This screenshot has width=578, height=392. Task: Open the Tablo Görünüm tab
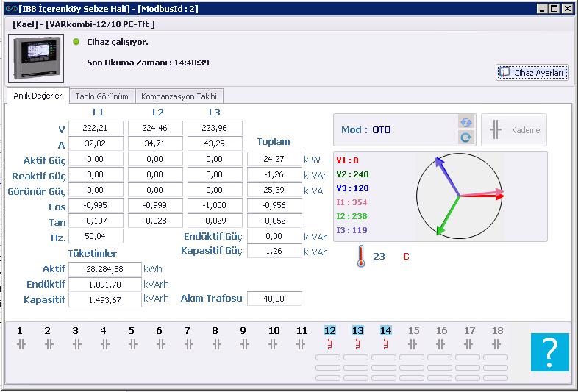point(101,96)
